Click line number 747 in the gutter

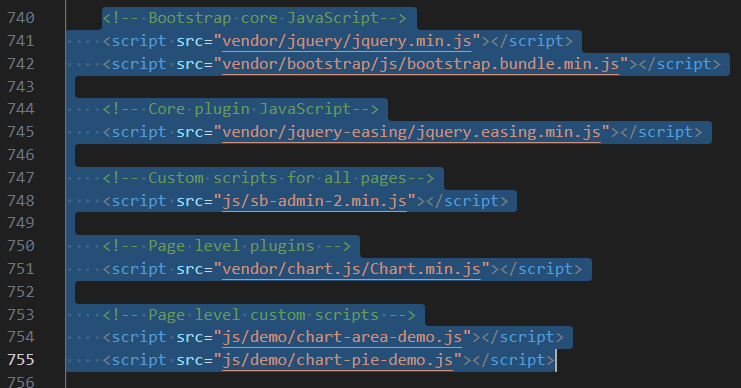click(21, 178)
